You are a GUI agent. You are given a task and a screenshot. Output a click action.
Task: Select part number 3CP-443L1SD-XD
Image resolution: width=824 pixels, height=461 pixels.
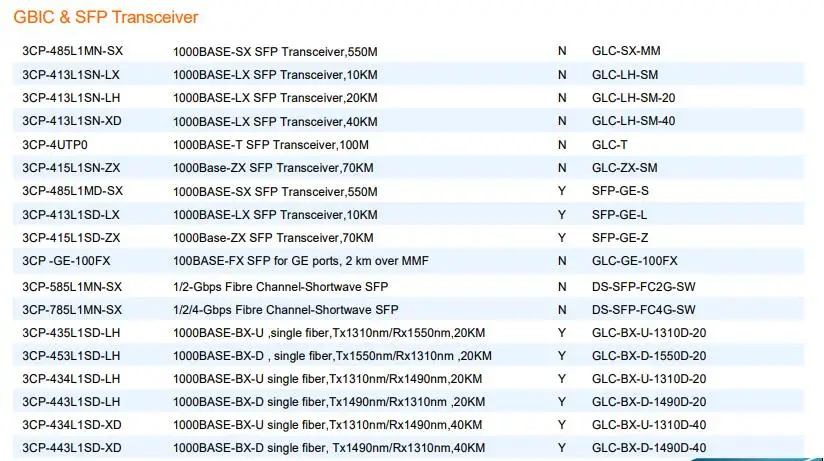click(72, 448)
